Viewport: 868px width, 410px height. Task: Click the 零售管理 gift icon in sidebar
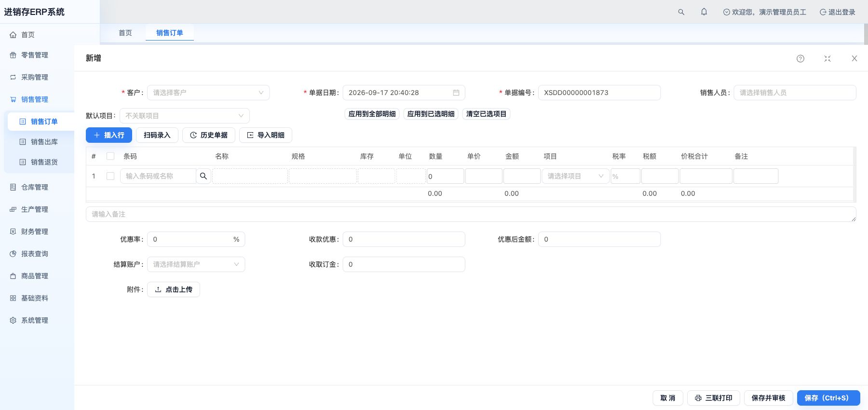click(x=13, y=55)
